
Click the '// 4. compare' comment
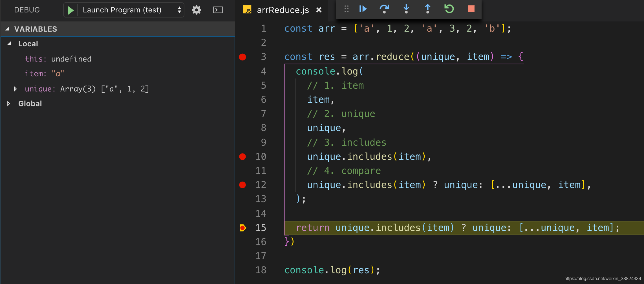[x=344, y=171]
